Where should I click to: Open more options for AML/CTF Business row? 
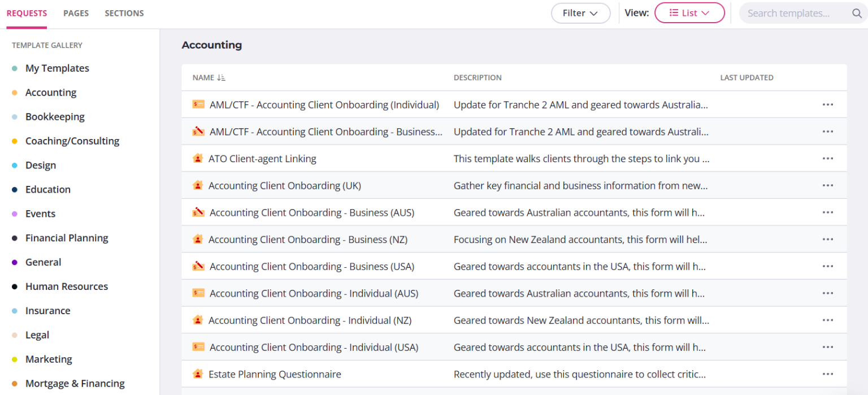(x=828, y=132)
